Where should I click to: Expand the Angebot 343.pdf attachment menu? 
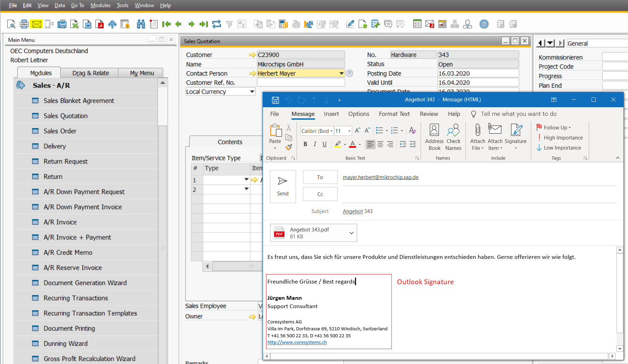(x=352, y=233)
